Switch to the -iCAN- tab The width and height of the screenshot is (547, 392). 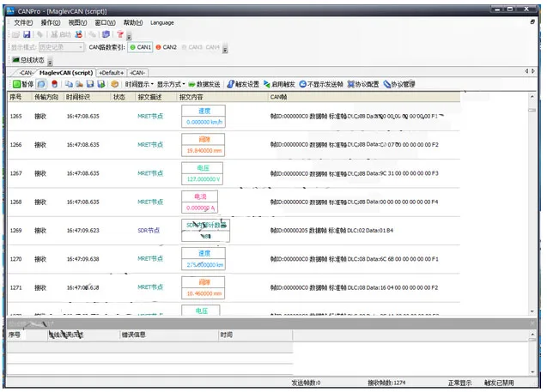click(x=137, y=73)
